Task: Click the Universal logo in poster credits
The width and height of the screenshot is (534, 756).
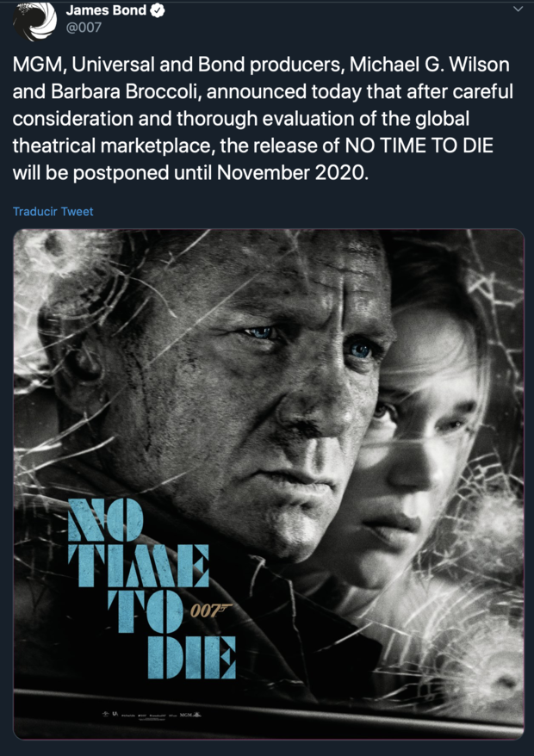Action: click(x=116, y=715)
